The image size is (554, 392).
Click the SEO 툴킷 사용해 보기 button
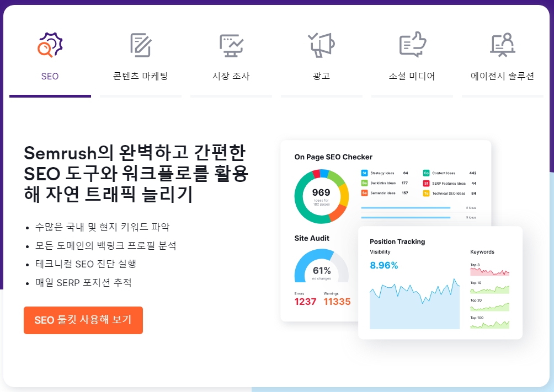tap(83, 320)
